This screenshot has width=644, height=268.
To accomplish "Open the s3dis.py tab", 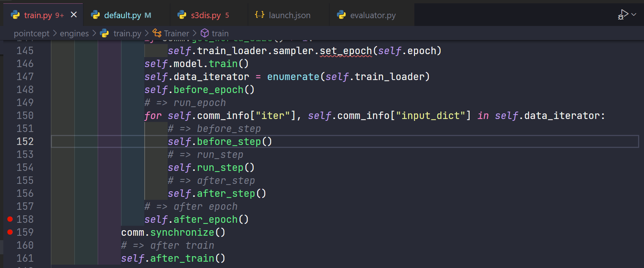I will [209, 15].
